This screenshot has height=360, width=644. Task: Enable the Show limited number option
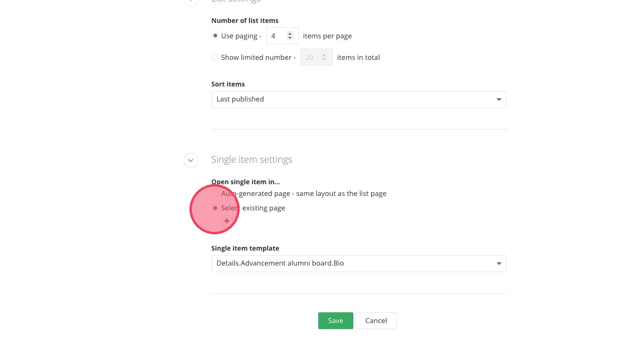215,58
